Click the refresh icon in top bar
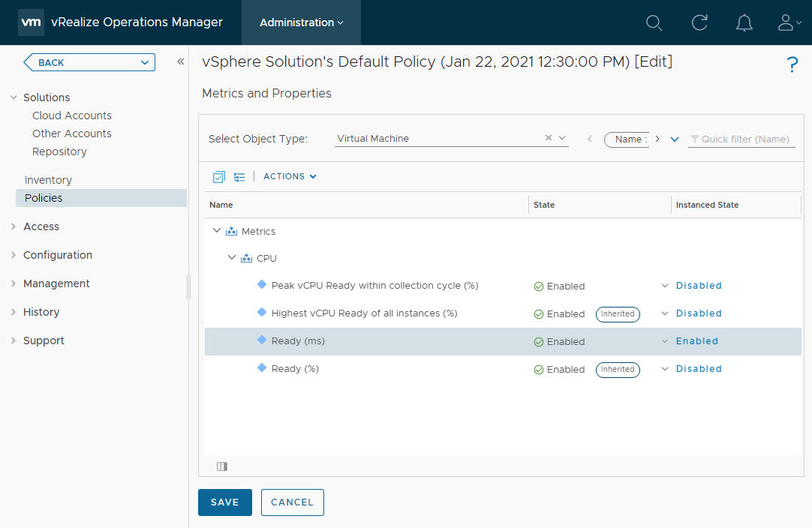This screenshot has width=812, height=528. coord(699,22)
